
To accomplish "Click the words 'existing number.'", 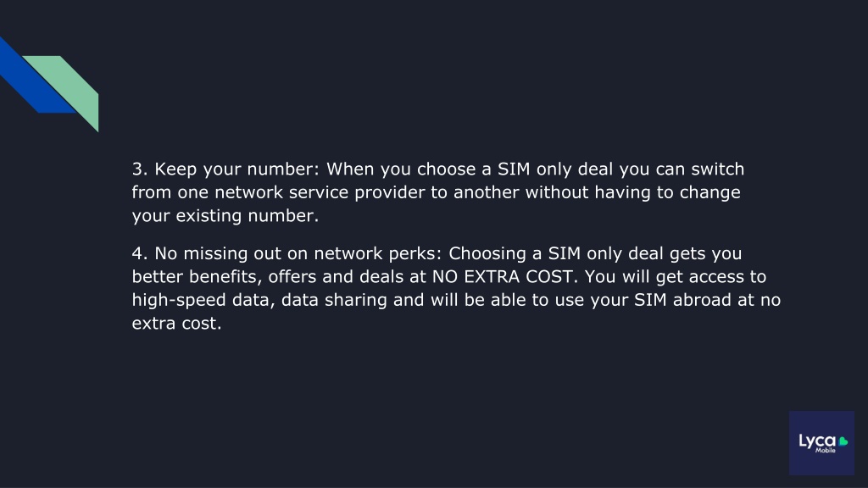I will tap(247, 215).
